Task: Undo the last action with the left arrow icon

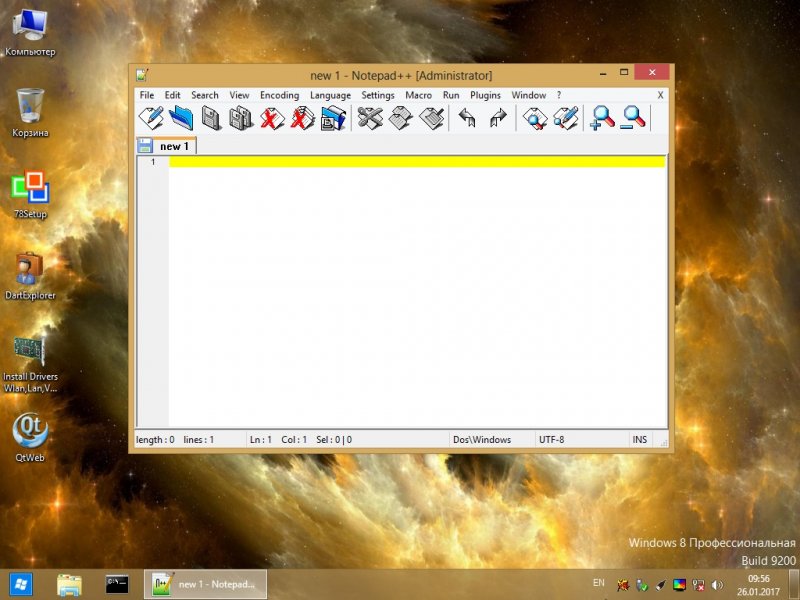Action: pyautogui.click(x=467, y=118)
